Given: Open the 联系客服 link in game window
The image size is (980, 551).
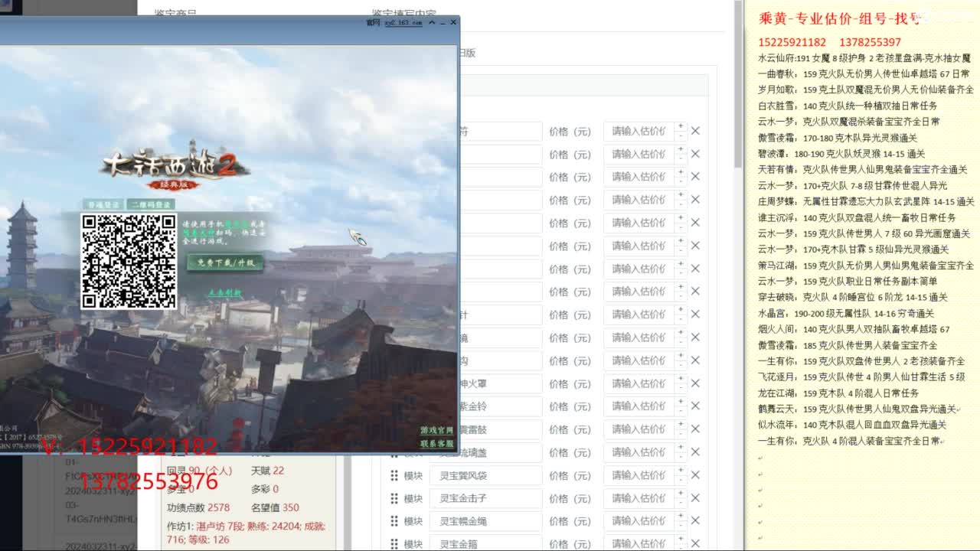Looking at the screenshot, I should tap(436, 444).
